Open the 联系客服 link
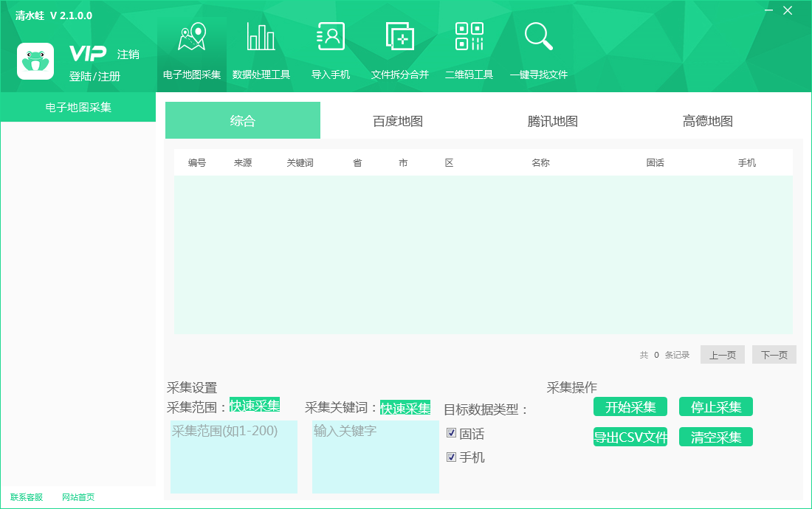The width and height of the screenshot is (812, 509). coord(27,497)
